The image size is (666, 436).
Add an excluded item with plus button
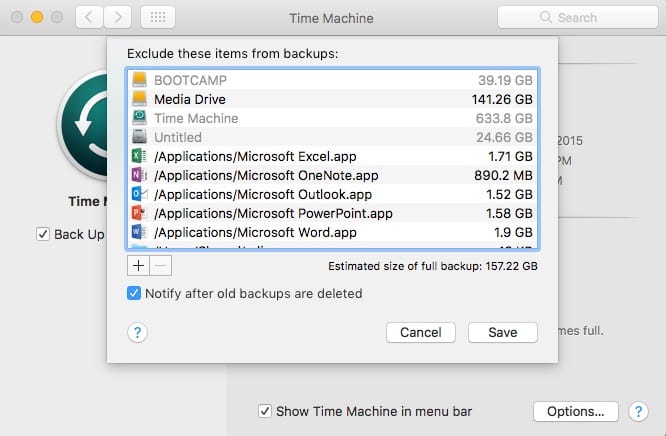pos(138,266)
